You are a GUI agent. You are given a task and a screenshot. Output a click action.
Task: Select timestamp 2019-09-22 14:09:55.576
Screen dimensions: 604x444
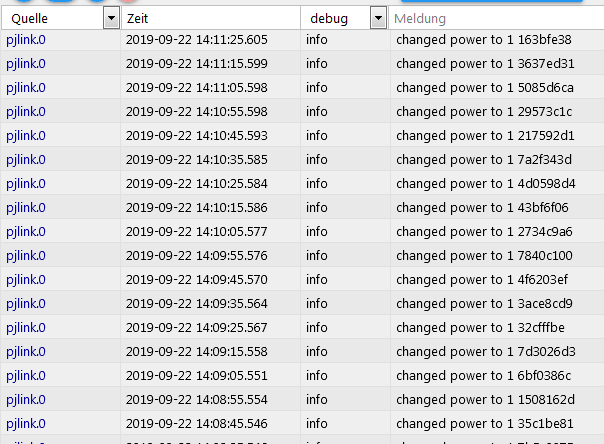click(x=196, y=256)
